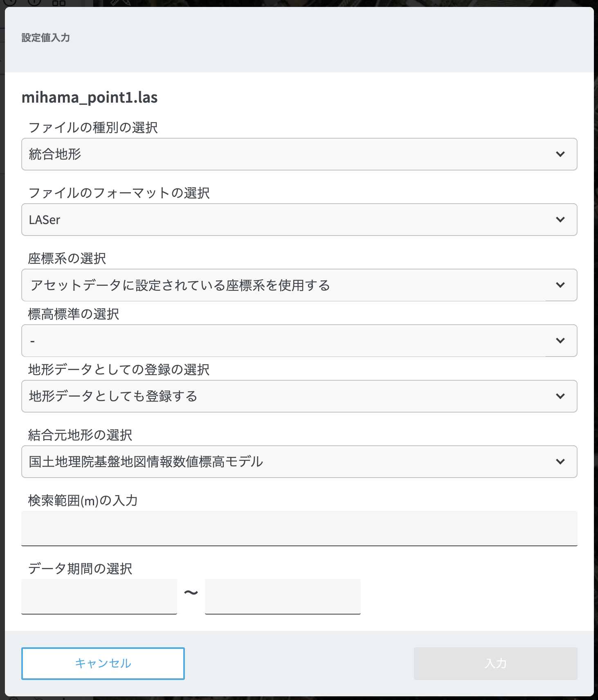Viewport: 598px width, 700px height.
Task: Select the 地形データとしても登録する combo box
Action: pos(286,396)
